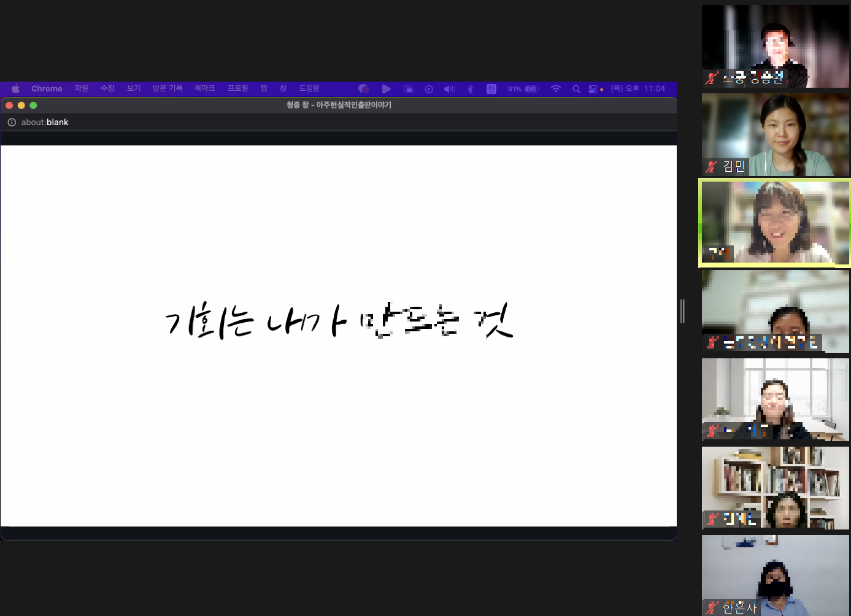Click the handwritten slide text 기회는 내가 만드는 것
The height and width of the screenshot is (616, 851).
pyautogui.click(x=339, y=320)
